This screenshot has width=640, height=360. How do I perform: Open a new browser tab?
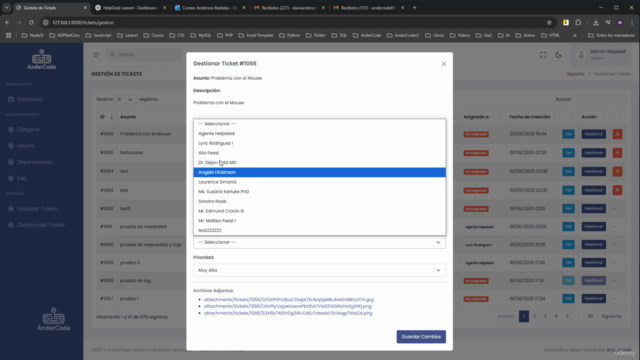coord(414,8)
